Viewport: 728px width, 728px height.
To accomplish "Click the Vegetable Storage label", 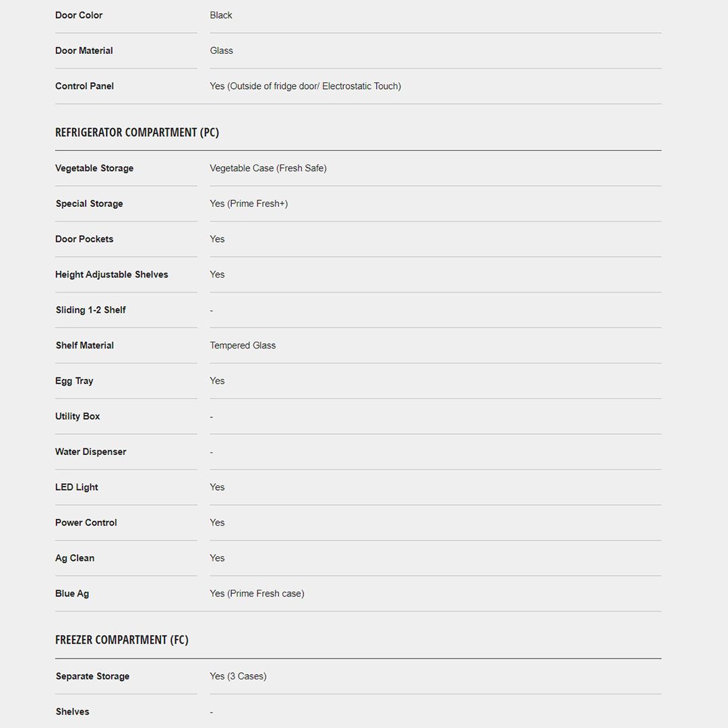I will (94, 168).
